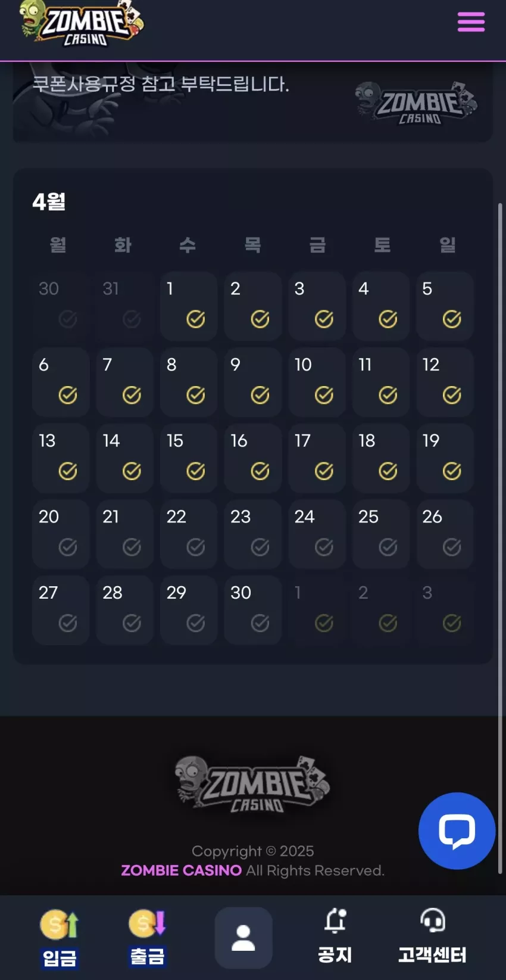Click the ZOMBIE CASINO copyright text

pyautogui.click(x=181, y=870)
